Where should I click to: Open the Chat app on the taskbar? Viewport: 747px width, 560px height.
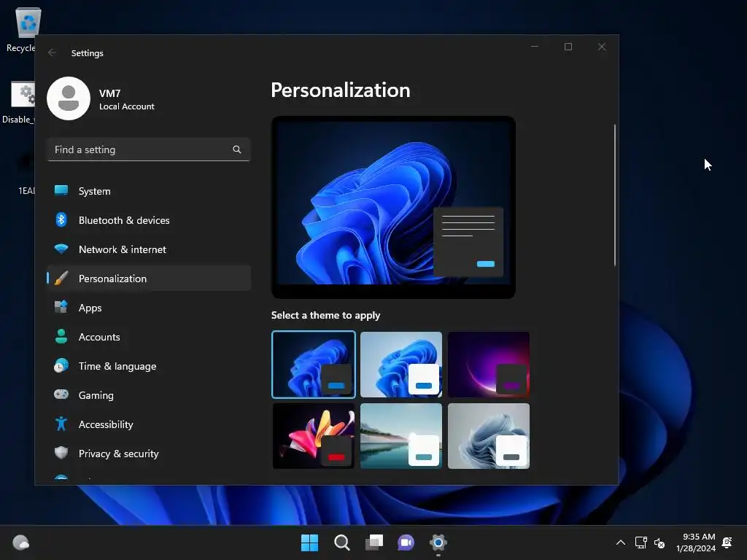tap(406, 542)
